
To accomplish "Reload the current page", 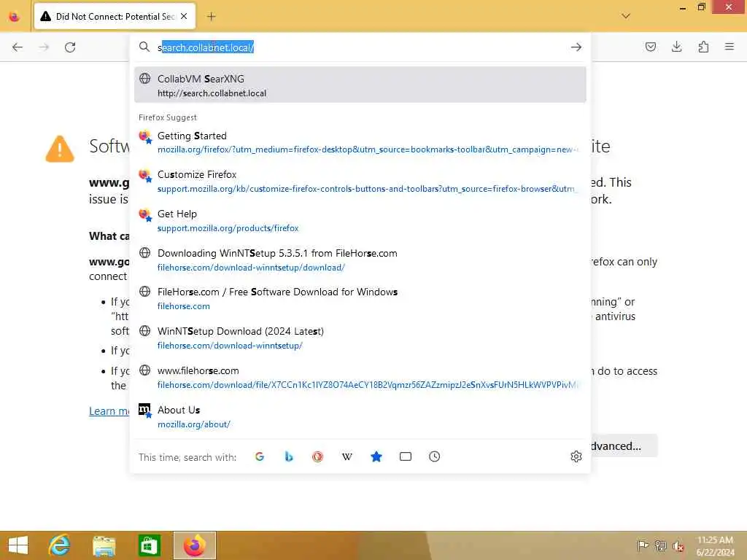I will pyautogui.click(x=70, y=47).
